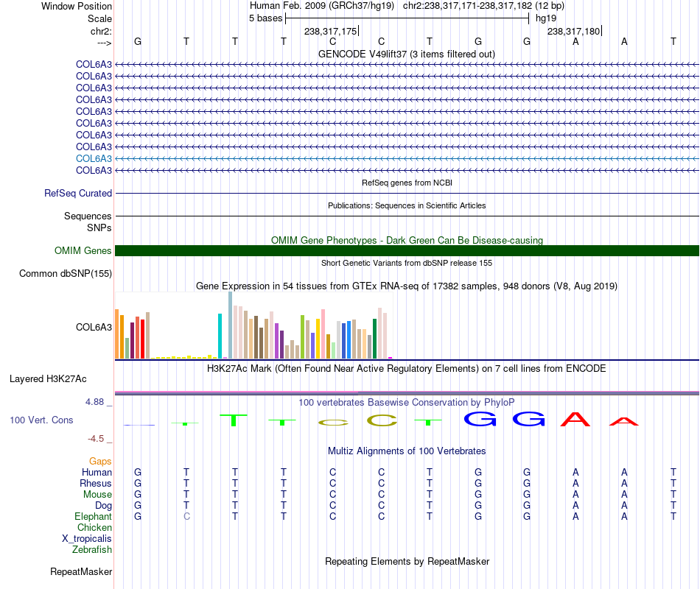The width and height of the screenshot is (700, 589).
Task: Click the dark green bar in GTEx chart
Action: pyautogui.click(x=374, y=339)
